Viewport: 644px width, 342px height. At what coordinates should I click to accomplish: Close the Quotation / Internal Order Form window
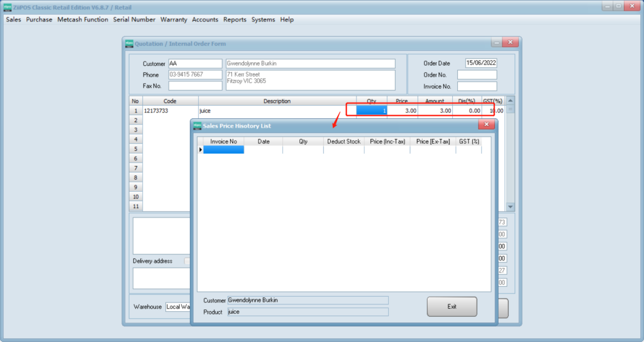[511, 43]
